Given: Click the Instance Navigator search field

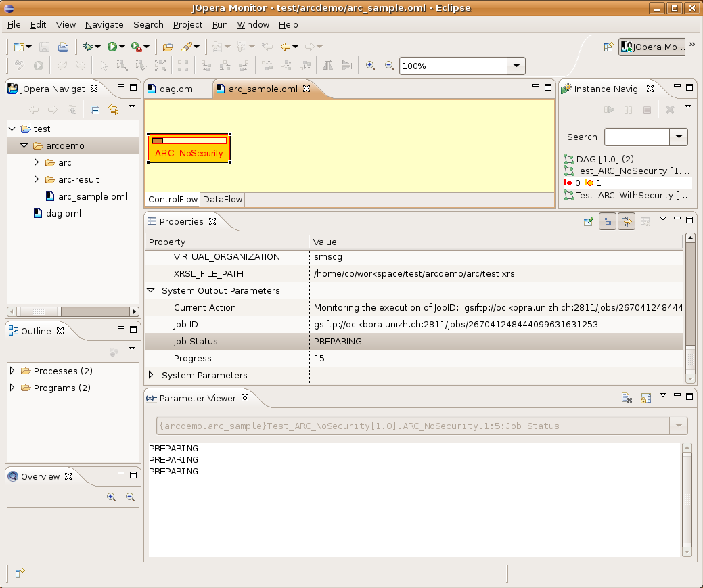Looking at the screenshot, I should [x=637, y=137].
